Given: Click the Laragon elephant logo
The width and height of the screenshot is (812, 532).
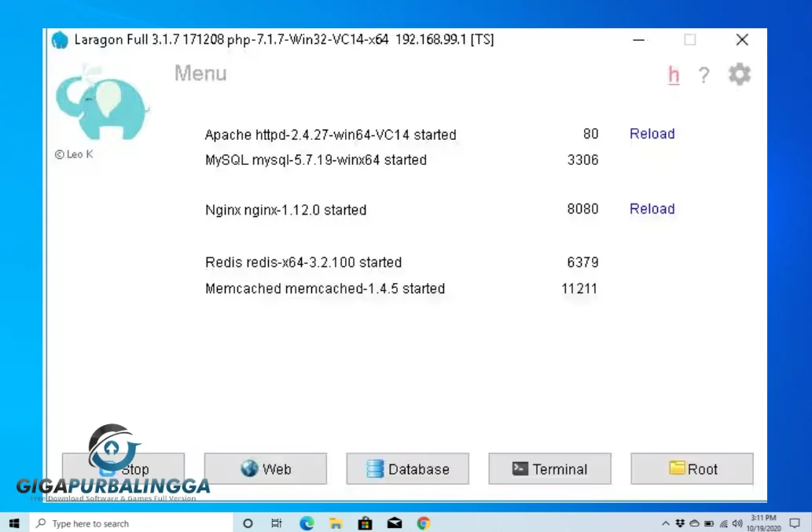Looking at the screenshot, I should click(102, 102).
